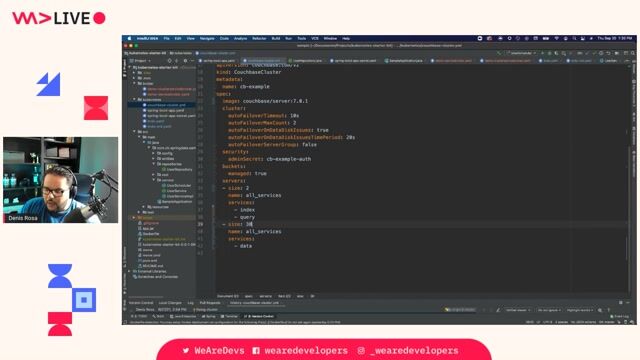Image resolution: width=640 pixels, height=360 pixels.
Task: Open the Do not ignore dropdown
Action: click(549, 310)
